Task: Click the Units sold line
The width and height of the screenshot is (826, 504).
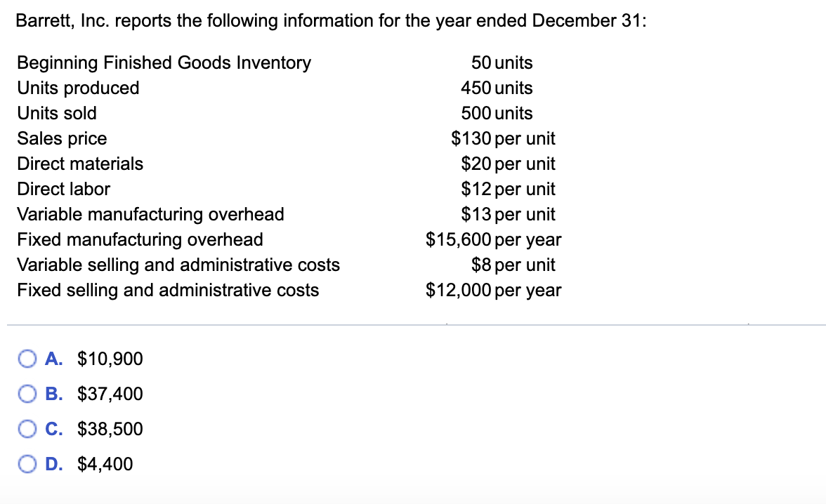Action: coord(57,113)
